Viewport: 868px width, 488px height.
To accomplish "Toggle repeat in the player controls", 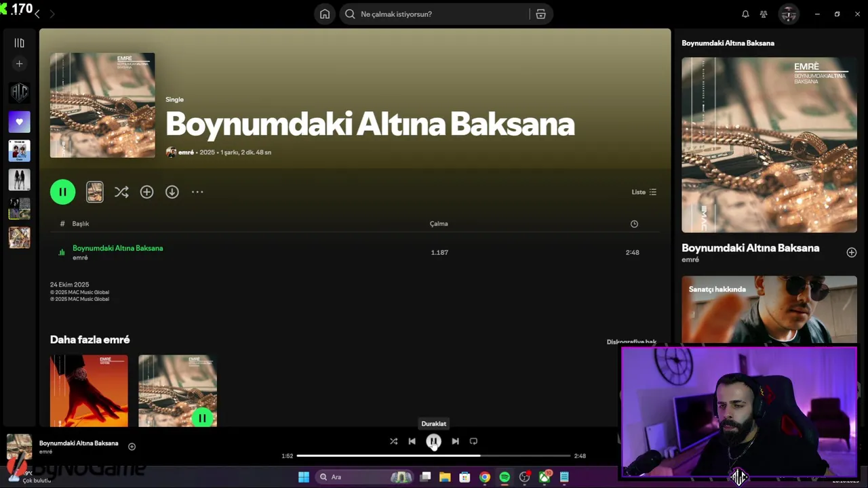I will click(x=473, y=441).
